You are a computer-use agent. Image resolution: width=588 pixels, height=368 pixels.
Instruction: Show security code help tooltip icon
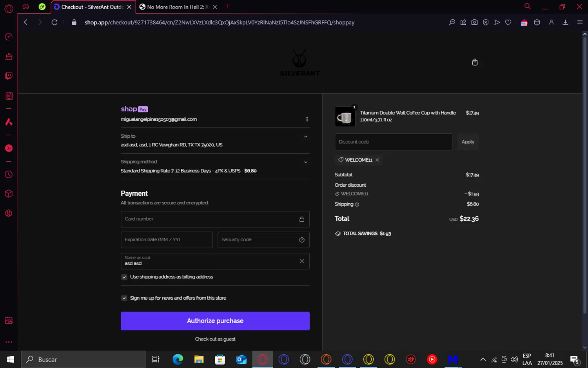pos(302,240)
